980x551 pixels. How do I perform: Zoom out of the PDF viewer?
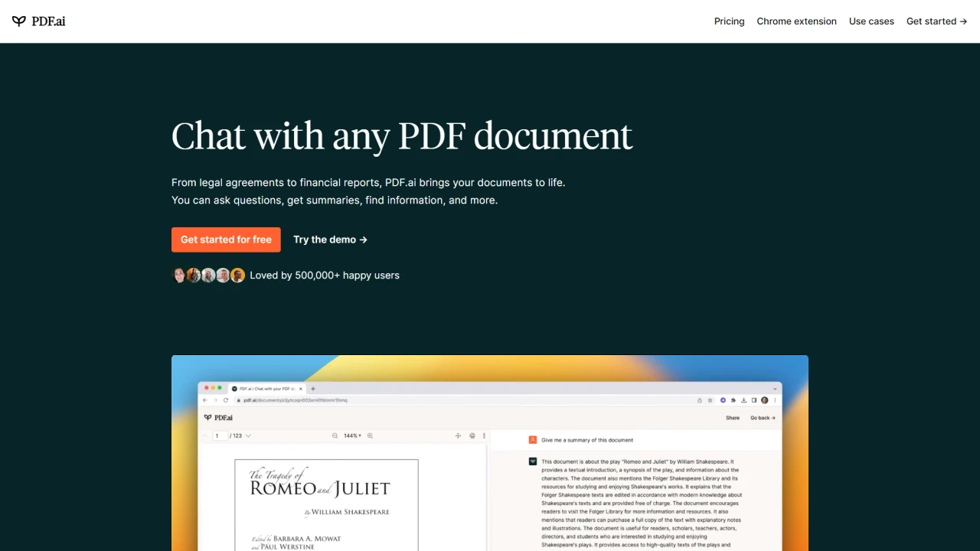tap(335, 435)
